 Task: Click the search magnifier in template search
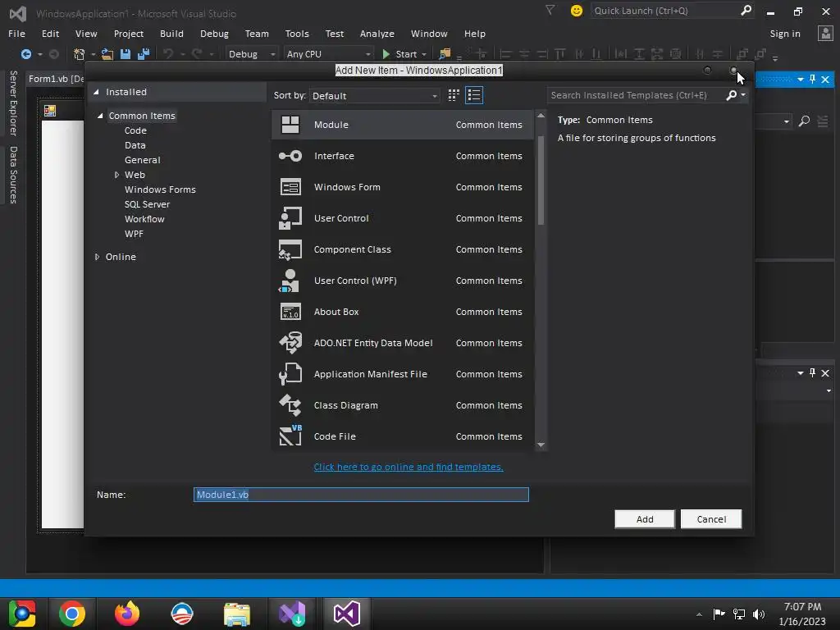pyautogui.click(x=731, y=95)
